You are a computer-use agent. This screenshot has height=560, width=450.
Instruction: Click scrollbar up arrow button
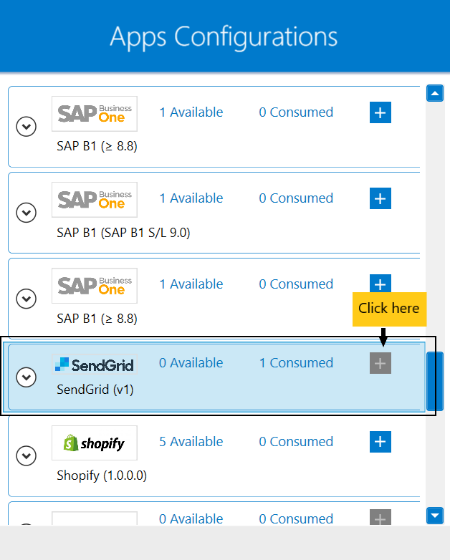pyautogui.click(x=435, y=94)
